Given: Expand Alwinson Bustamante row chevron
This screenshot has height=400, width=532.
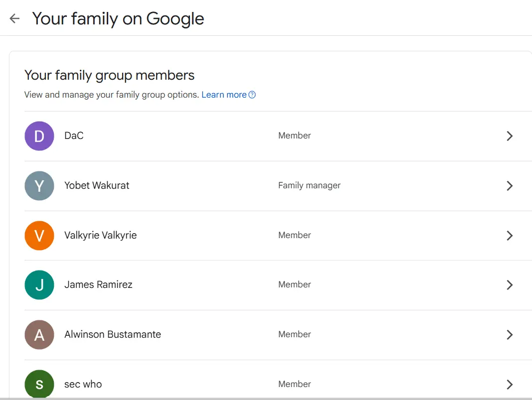Looking at the screenshot, I should tap(509, 335).
